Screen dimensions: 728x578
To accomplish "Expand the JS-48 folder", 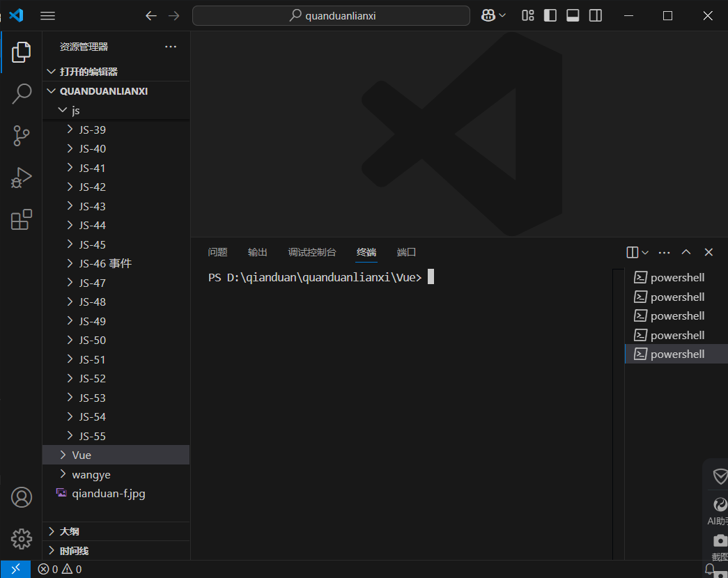I will pos(70,302).
